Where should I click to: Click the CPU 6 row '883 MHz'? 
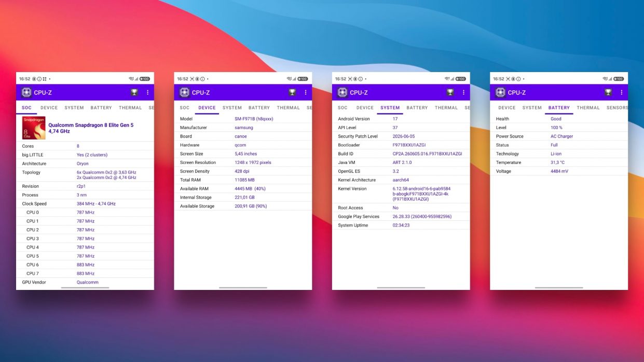[x=86, y=265]
